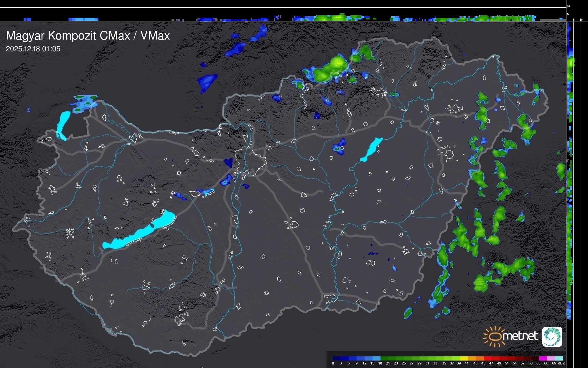This screenshot has height=368, width=588.
Task: Click the teal swirl app logo
Action: pyautogui.click(x=552, y=337)
